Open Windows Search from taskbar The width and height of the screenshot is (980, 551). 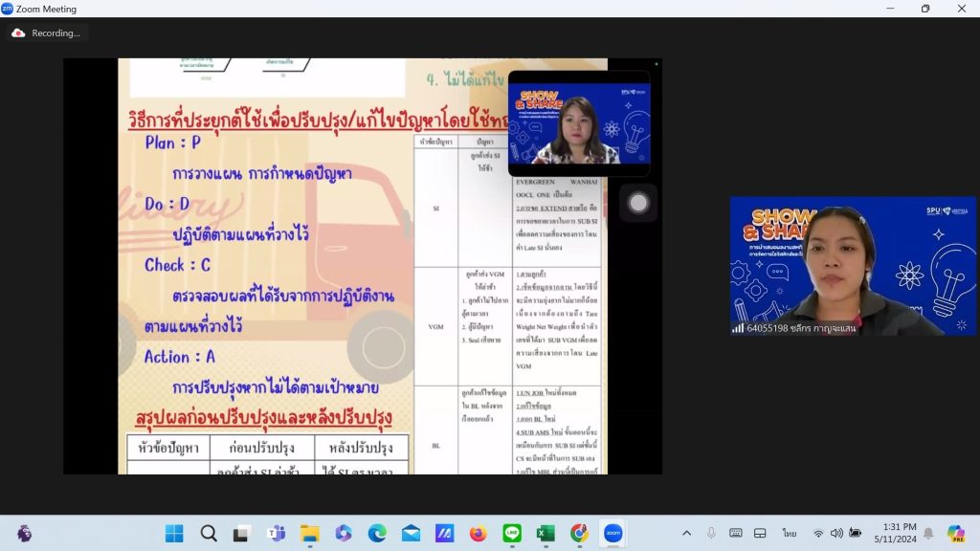click(x=209, y=534)
